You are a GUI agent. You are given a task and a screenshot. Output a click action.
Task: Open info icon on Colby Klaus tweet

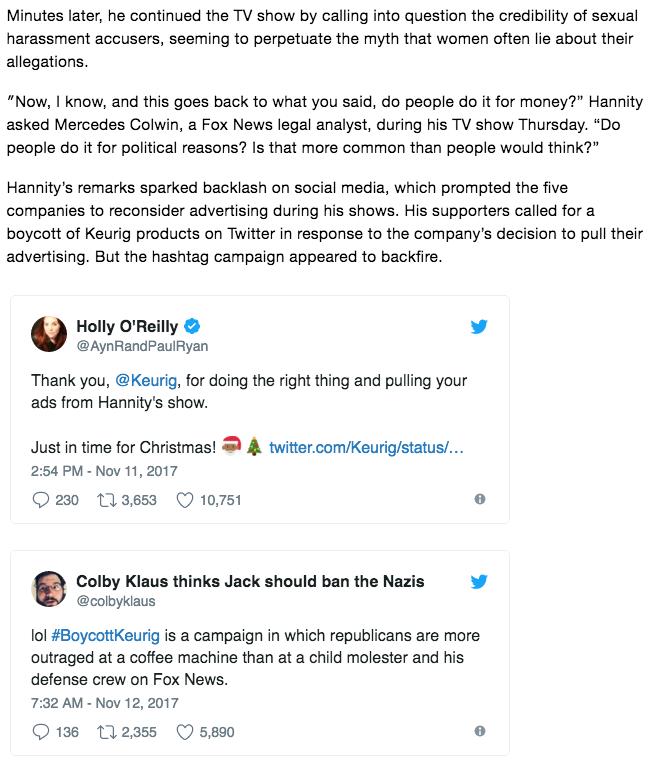(x=480, y=731)
